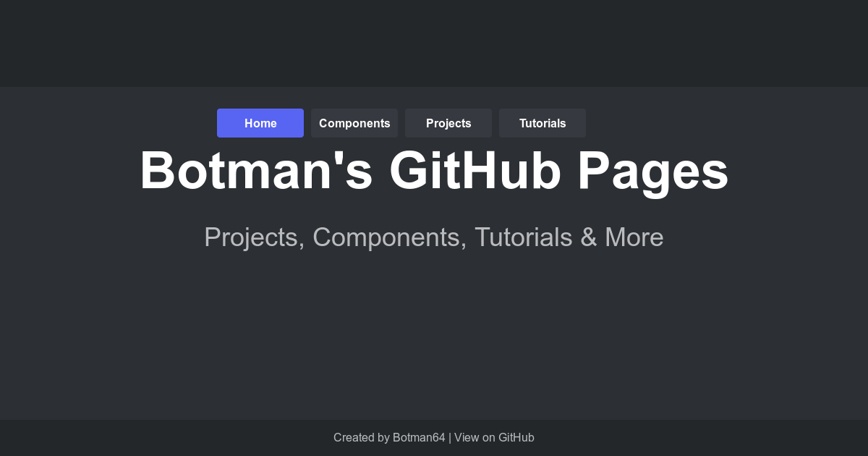Click the footer credit line
The width and height of the screenshot is (868, 456).
coord(434,438)
